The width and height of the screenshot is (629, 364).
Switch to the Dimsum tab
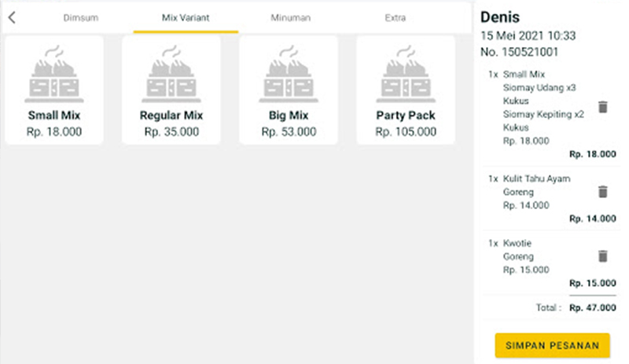click(x=81, y=17)
